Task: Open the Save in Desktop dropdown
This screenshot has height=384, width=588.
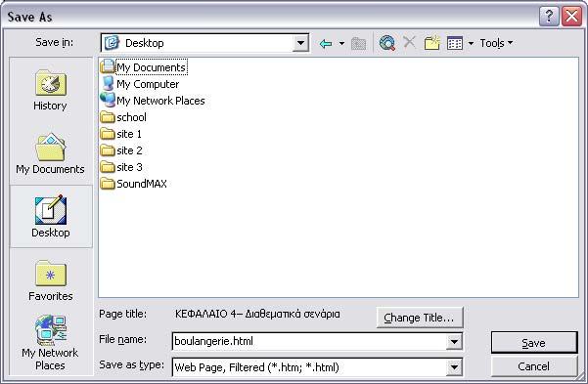Action: (300, 43)
